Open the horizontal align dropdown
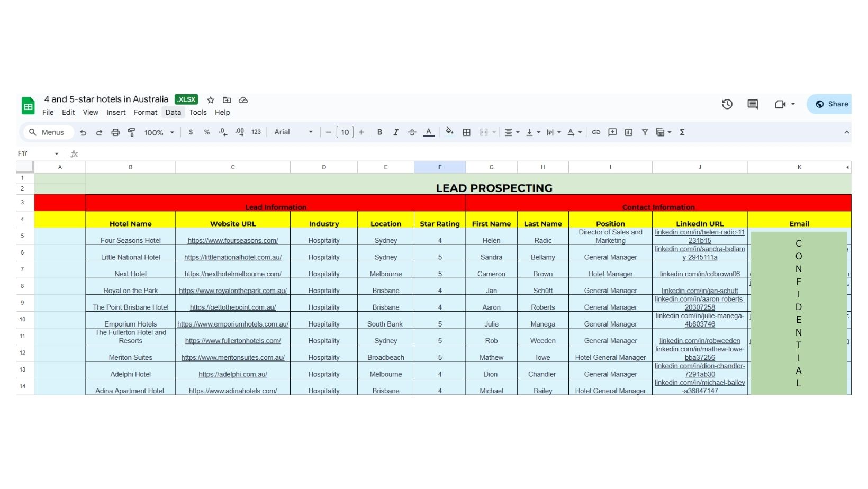This screenshot has width=868, height=489. [512, 132]
